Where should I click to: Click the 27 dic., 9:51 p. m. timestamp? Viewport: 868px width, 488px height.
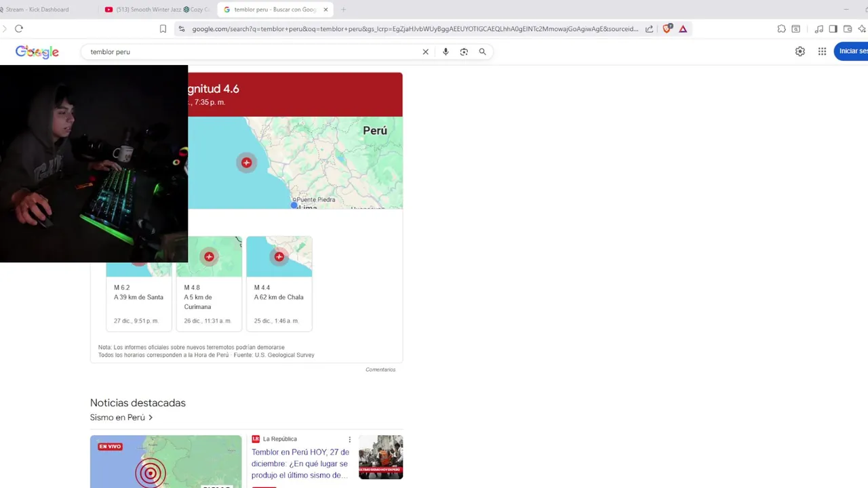coord(136,321)
